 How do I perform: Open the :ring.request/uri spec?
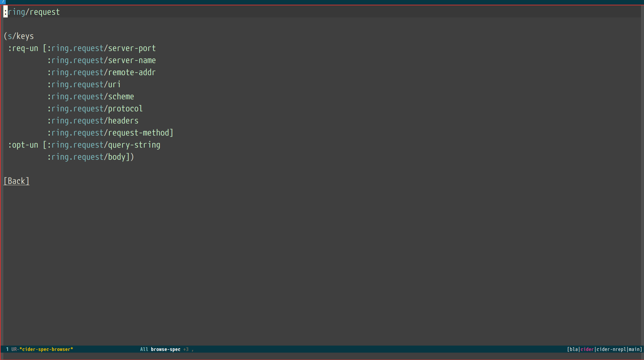click(x=84, y=85)
